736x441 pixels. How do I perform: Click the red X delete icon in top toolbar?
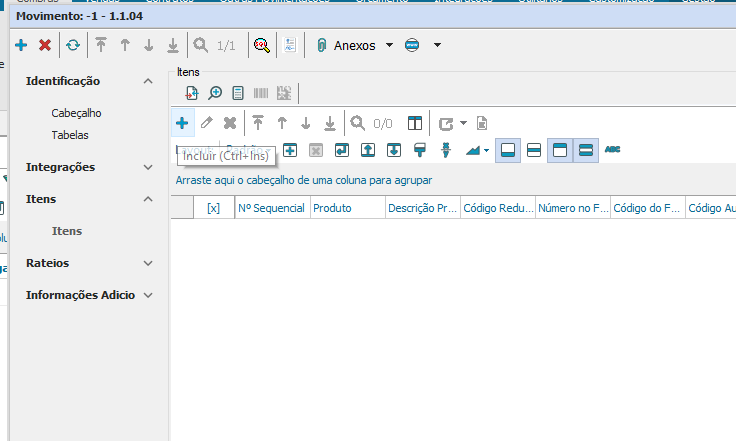tap(45, 45)
